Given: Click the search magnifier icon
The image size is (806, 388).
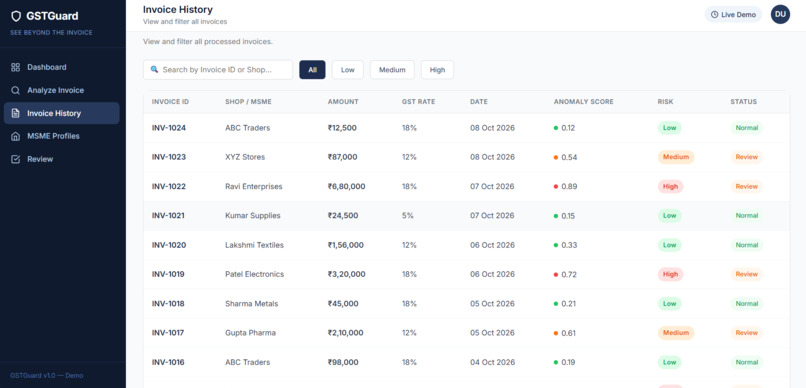Looking at the screenshot, I should point(154,69).
